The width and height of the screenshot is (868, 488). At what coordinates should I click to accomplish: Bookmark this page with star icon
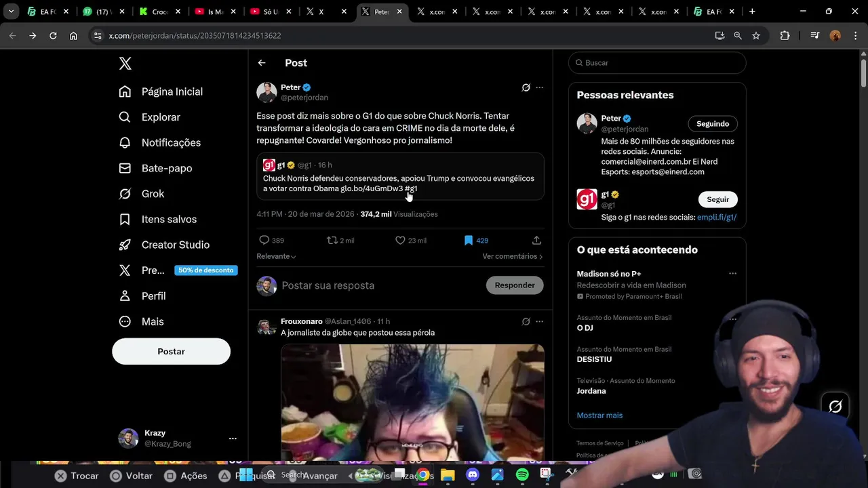[756, 35]
